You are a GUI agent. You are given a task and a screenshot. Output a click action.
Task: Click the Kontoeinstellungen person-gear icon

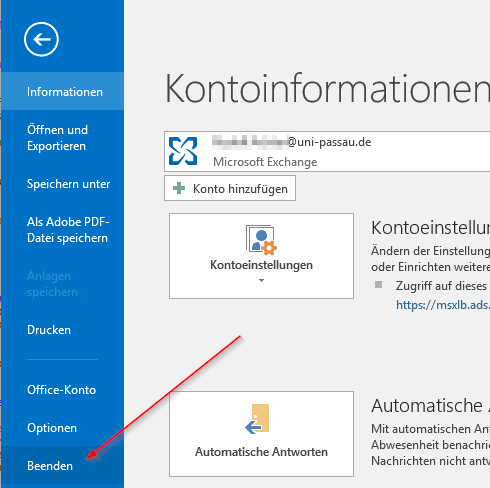coord(262,240)
